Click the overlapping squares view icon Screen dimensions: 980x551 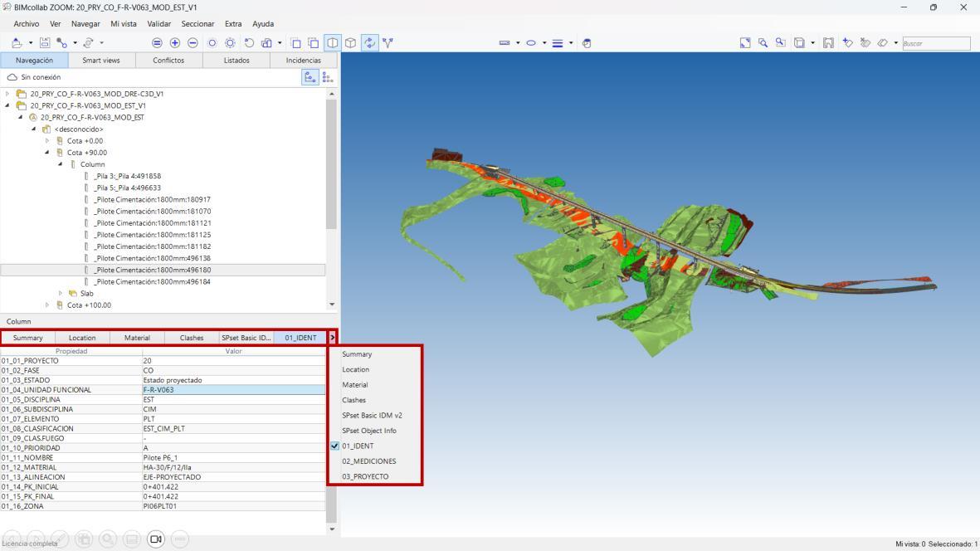click(314, 43)
